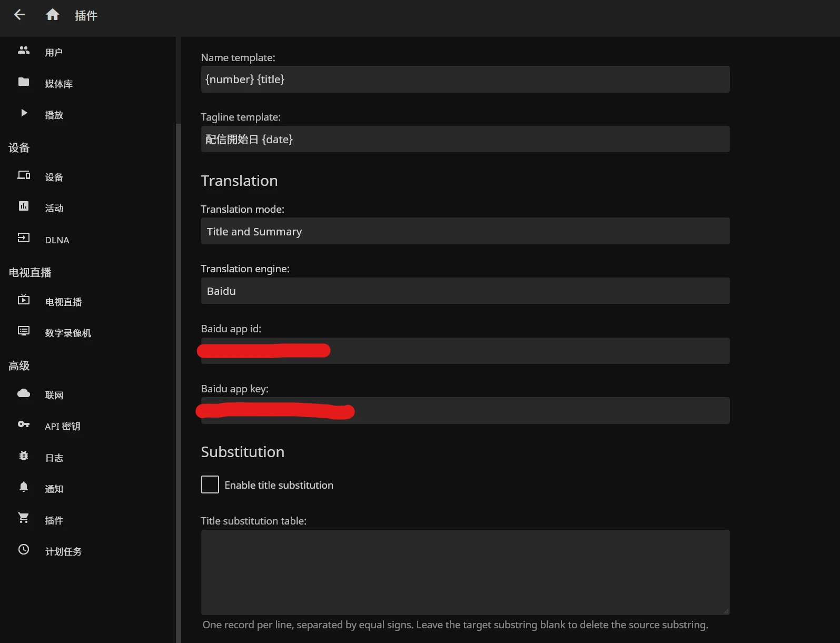Expand the Translation engine Baidu dropdown
The height and width of the screenshot is (643, 840).
tap(465, 291)
